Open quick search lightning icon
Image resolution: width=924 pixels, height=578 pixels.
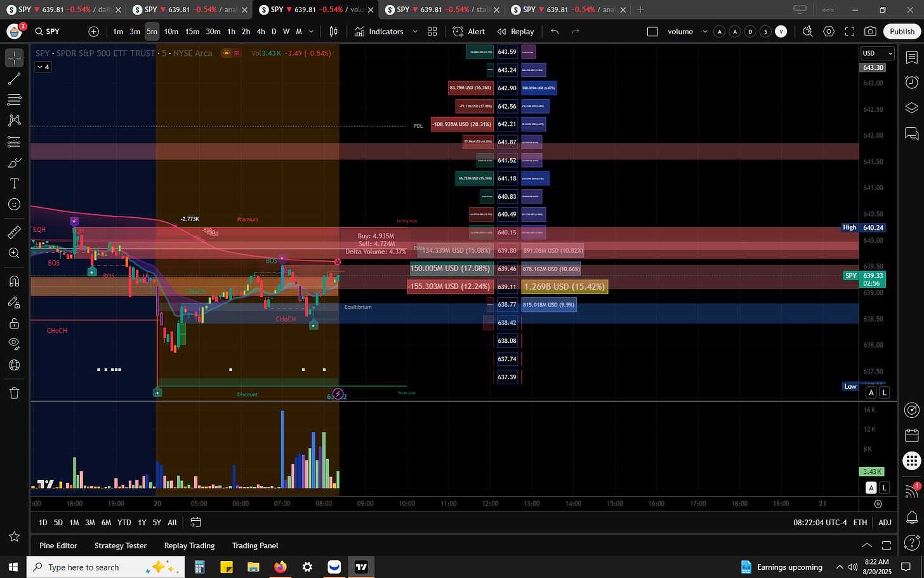pyautogui.click(x=808, y=31)
